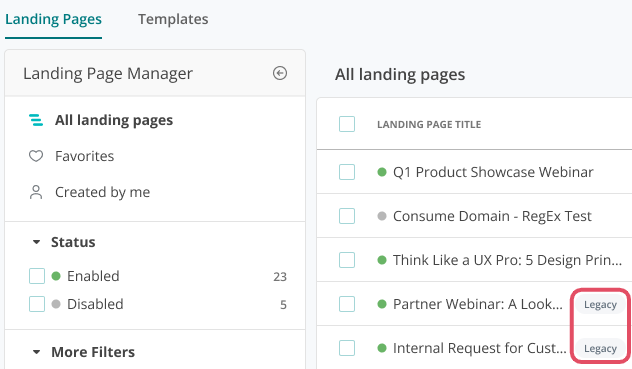The image size is (632, 369).
Task: Click green status dot of Q1 Product Showcase Webinar
Action: (382, 172)
